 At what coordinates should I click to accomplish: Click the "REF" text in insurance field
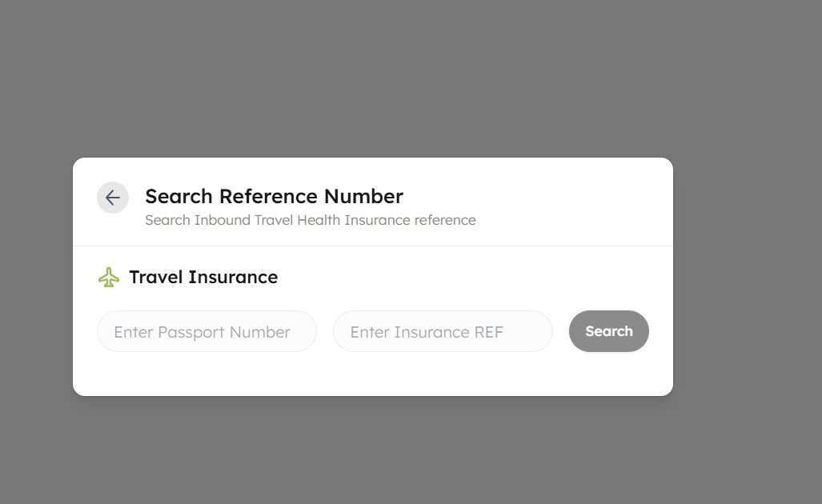tap(488, 332)
